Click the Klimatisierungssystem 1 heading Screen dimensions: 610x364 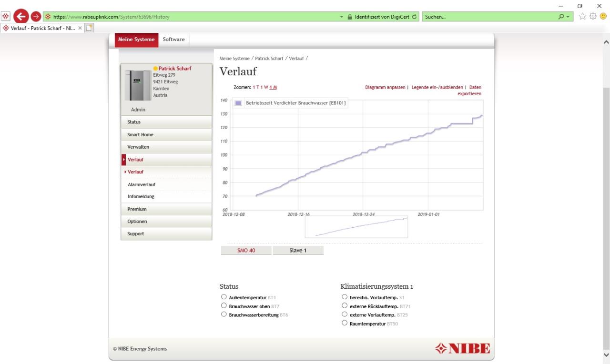[x=376, y=286]
